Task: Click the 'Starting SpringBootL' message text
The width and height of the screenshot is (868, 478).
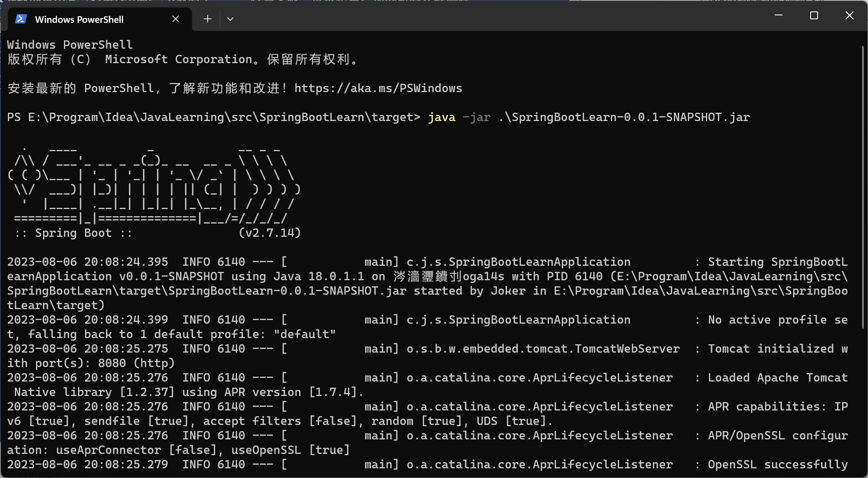Action: (x=778, y=262)
